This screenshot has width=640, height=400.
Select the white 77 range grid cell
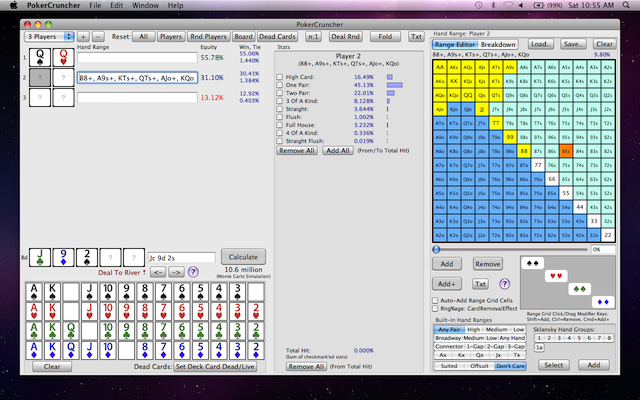tap(538, 165)
